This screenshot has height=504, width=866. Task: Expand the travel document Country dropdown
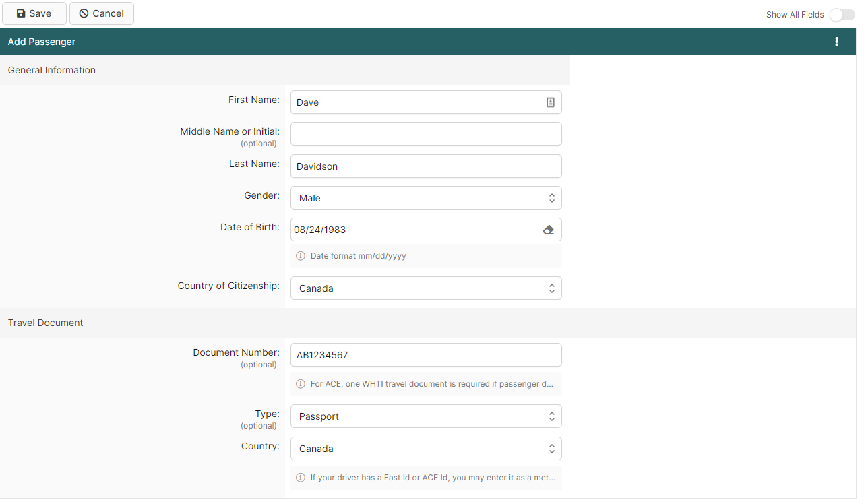pos(426,449)
